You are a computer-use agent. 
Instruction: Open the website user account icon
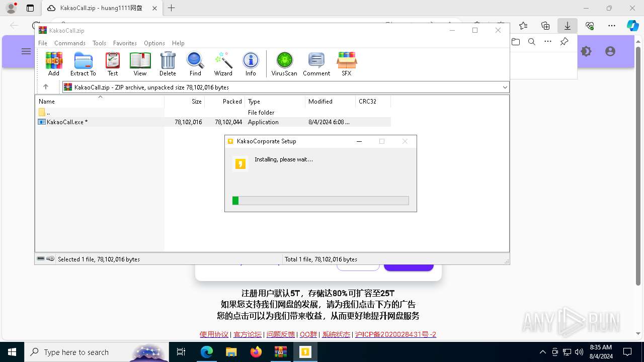(x=610, y=51)
